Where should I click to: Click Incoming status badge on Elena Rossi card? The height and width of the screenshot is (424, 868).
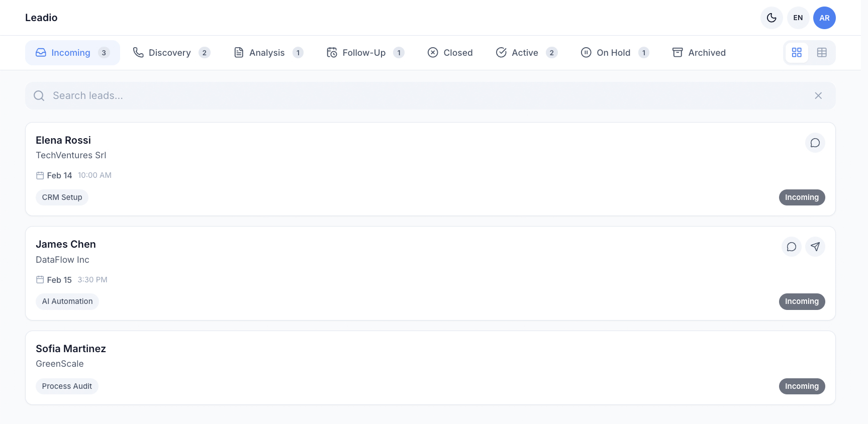click(802, 197)
